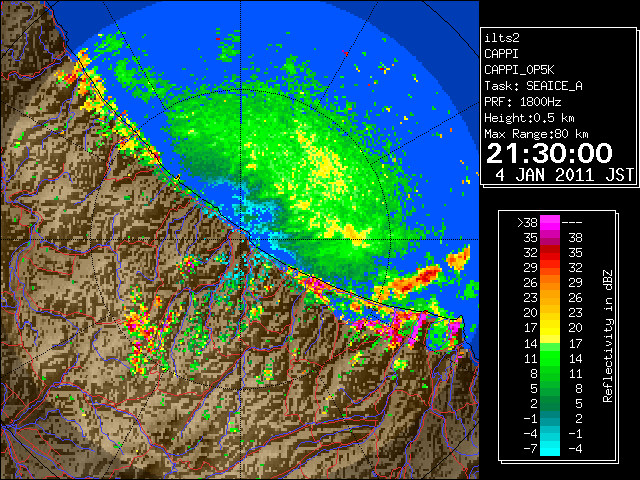
Task: Click the magenta '>38' legend swatch
Action: (550, 223)
